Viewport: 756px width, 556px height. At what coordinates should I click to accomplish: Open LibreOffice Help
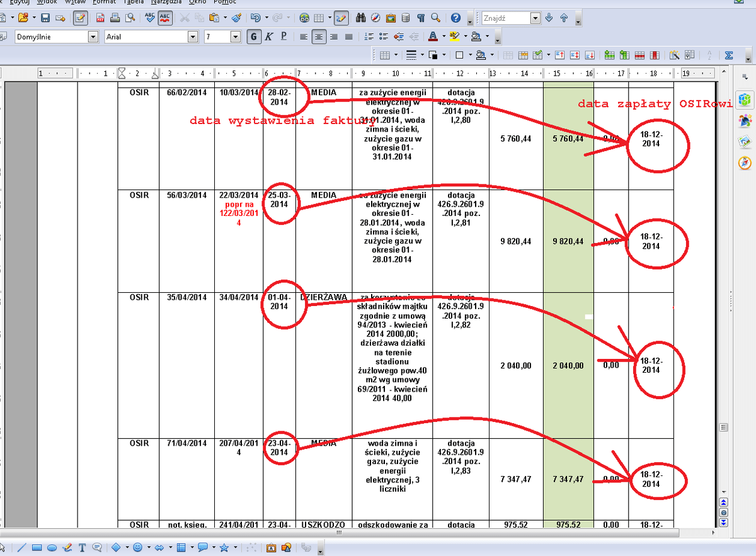455,18
